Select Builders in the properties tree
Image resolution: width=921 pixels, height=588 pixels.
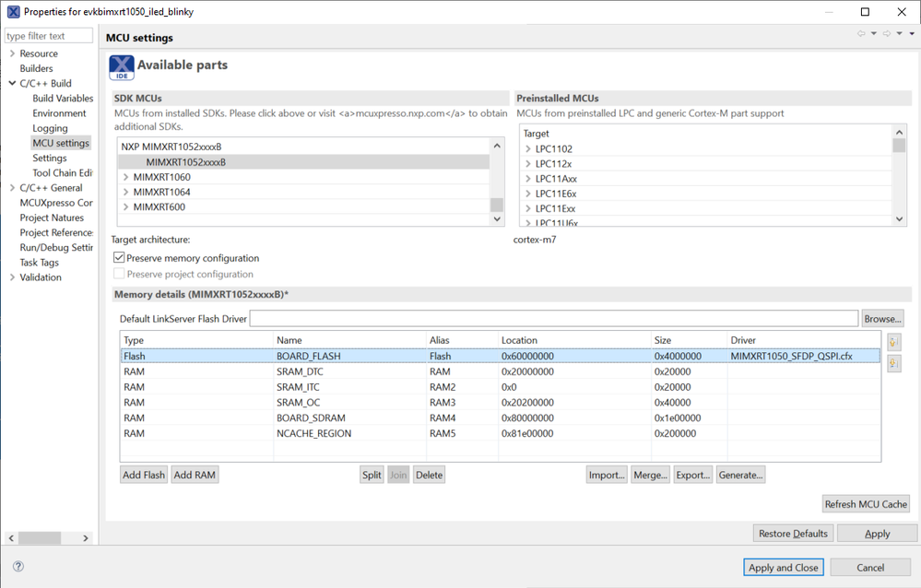37,69
